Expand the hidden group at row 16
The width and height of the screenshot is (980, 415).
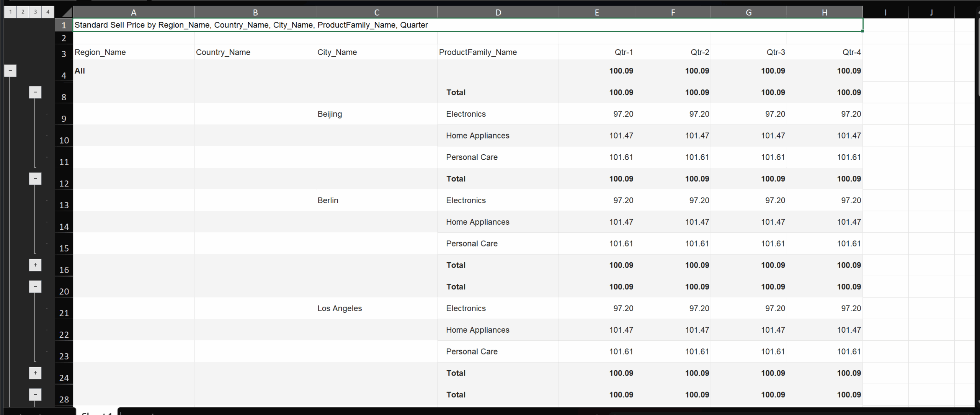coord(35,265)
